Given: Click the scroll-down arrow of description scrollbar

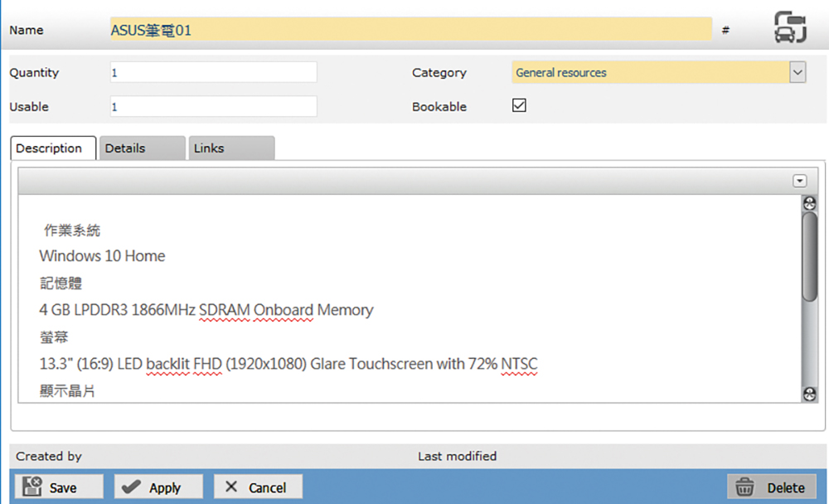Looking at the screenshot, I should point(809,394).
